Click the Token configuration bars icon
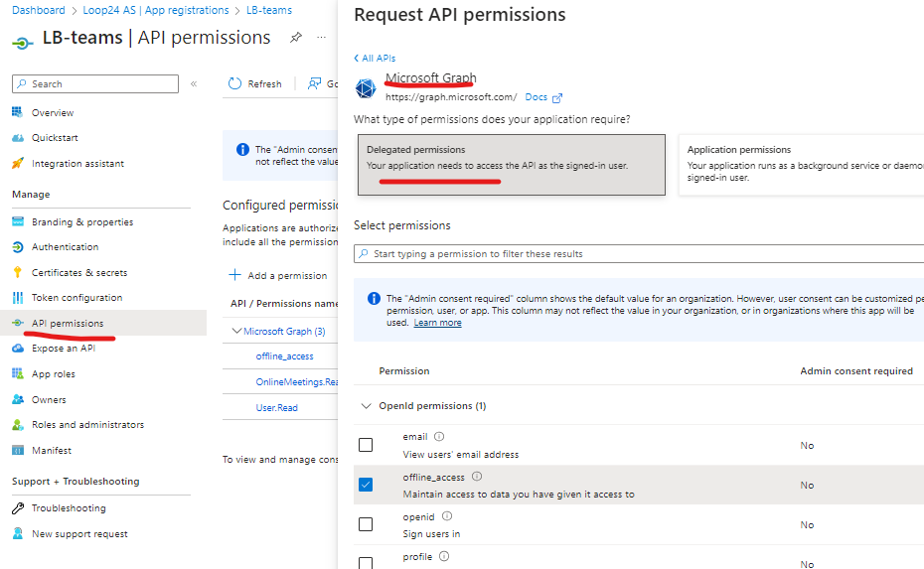 pos(18,298)
